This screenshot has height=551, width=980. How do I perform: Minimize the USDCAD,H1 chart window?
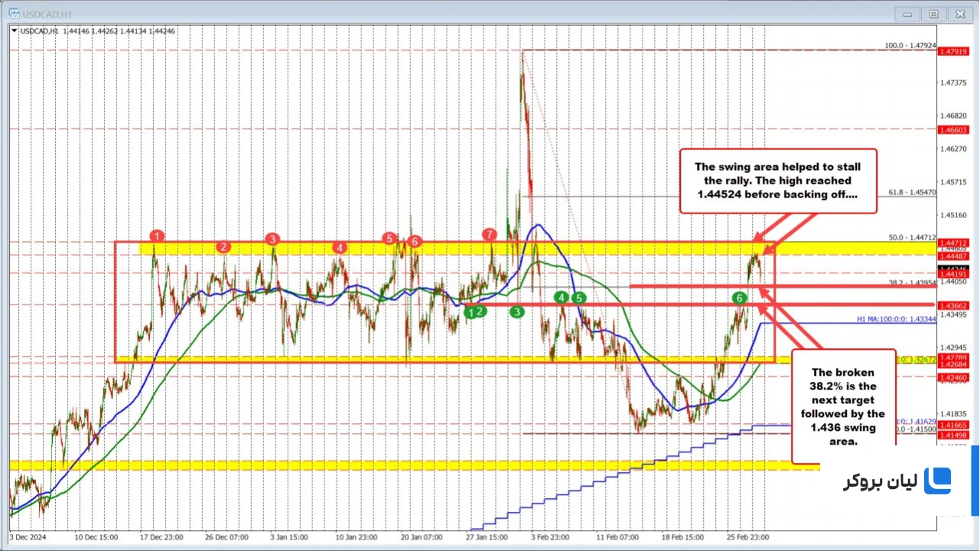click(x=907, y=13)
